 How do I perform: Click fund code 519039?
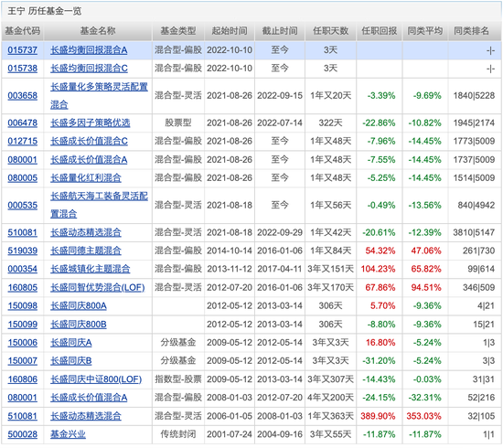[23, 251]
